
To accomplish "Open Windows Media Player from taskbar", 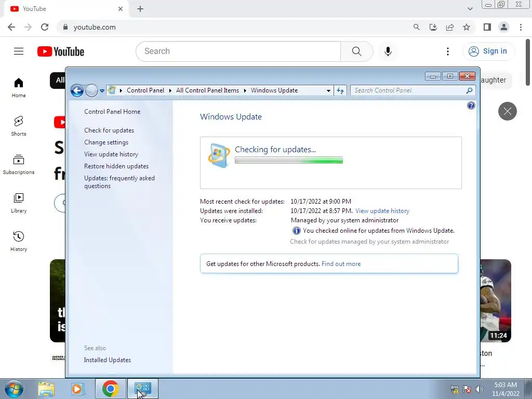I will coord(77,389).
